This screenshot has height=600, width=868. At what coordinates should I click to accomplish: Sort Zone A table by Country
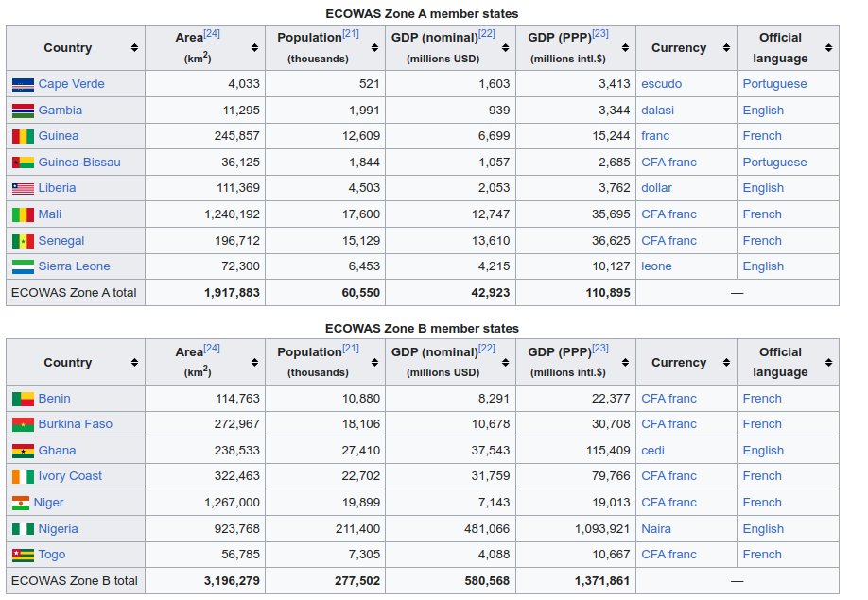click(134, 48)
